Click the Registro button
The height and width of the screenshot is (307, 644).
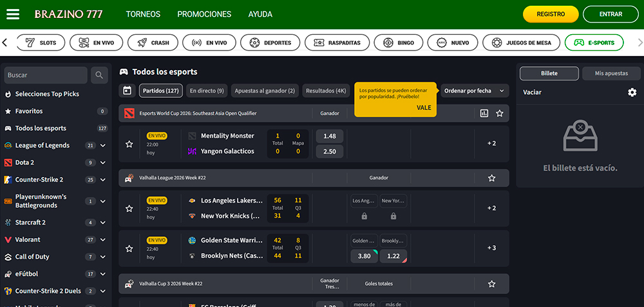pyautogui.click(x=551, y=14)
